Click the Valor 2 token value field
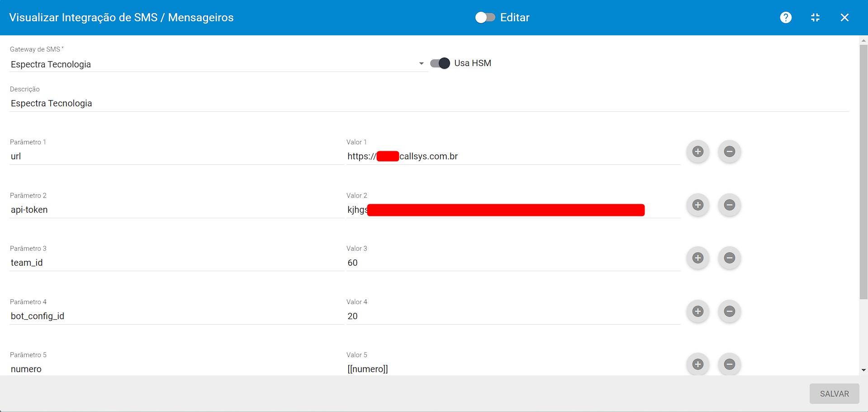868x412 pixels. point(513,210)
